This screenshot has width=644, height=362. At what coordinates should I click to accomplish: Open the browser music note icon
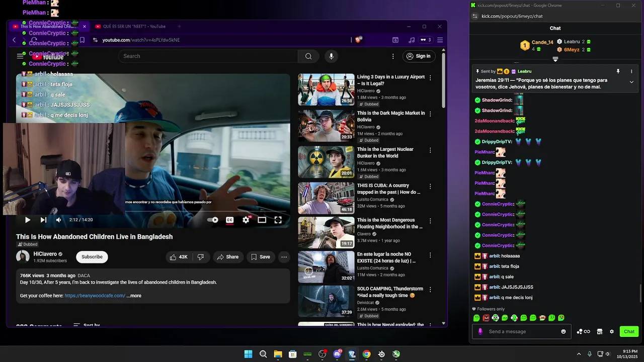[x=412, y=40]
